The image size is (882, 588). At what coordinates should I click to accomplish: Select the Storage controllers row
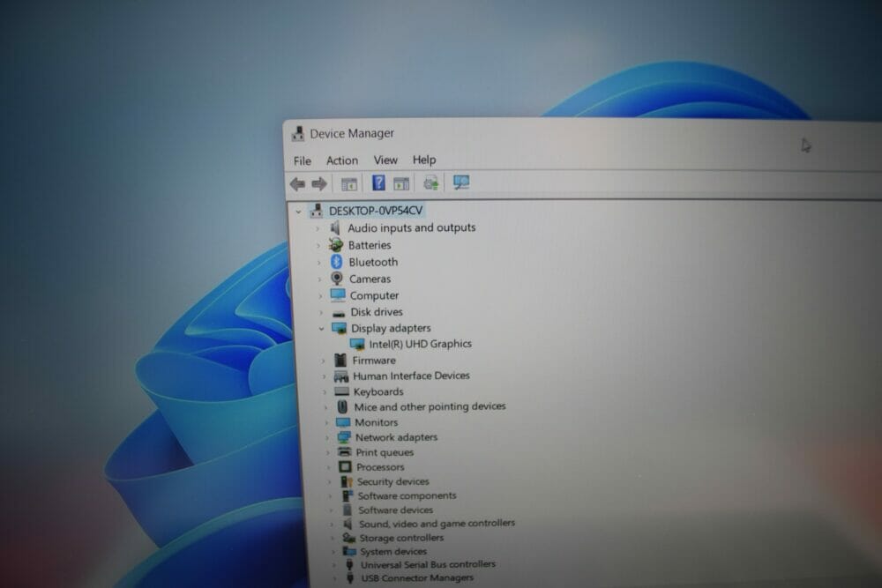click(x=401, y=538)
